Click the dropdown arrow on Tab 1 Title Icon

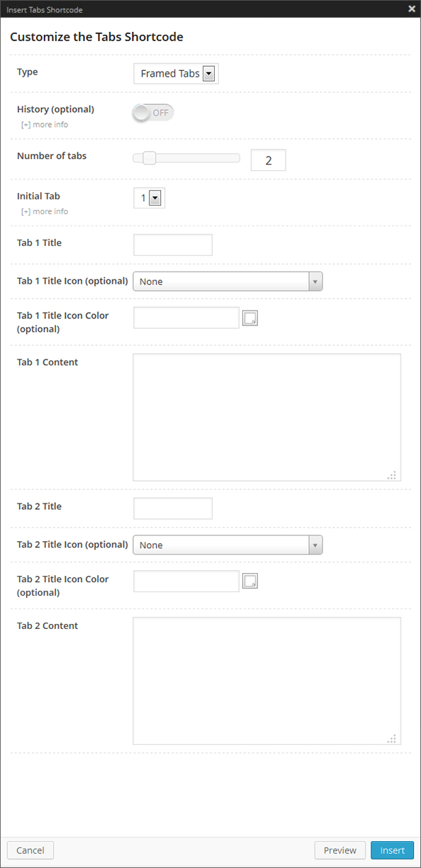(x=315, y=281)
